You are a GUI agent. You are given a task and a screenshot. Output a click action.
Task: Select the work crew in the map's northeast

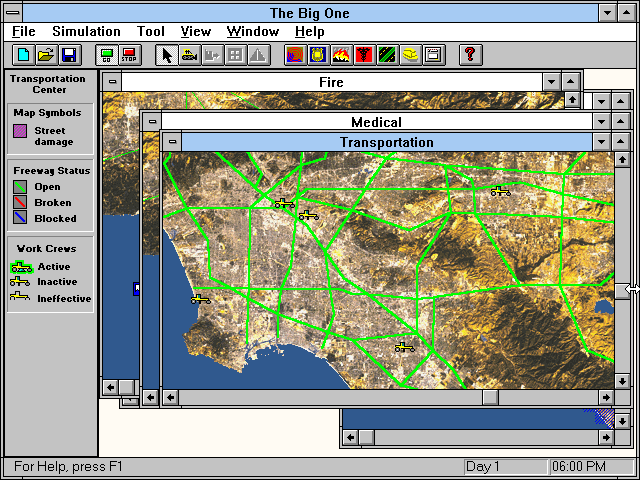tap(500, 191)
